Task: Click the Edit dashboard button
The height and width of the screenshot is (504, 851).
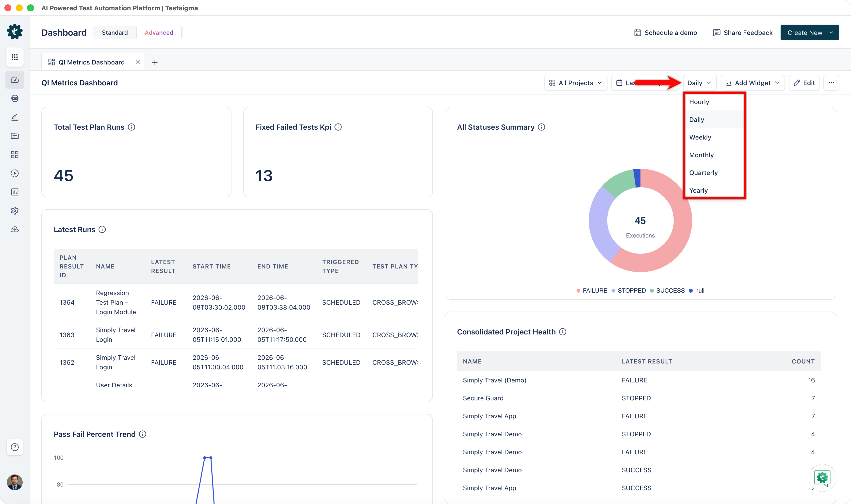Action: pos(804,83)
